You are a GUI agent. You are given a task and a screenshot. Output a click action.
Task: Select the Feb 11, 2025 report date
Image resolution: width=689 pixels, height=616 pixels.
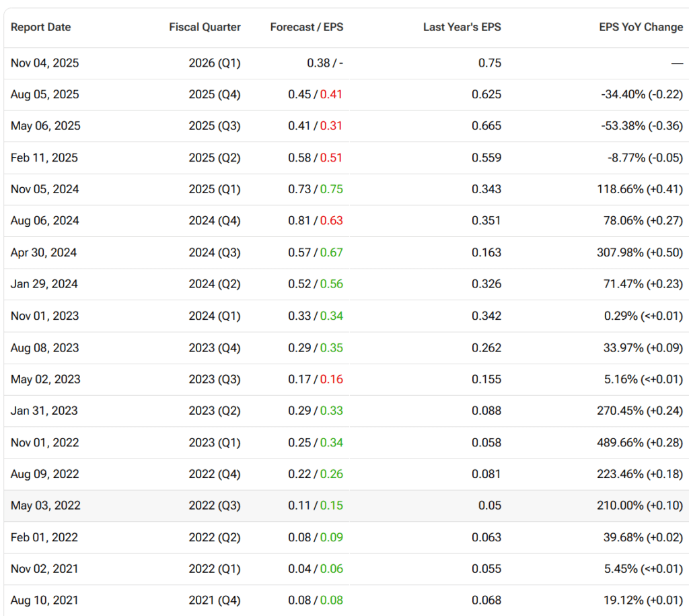[x=44, y=158]
